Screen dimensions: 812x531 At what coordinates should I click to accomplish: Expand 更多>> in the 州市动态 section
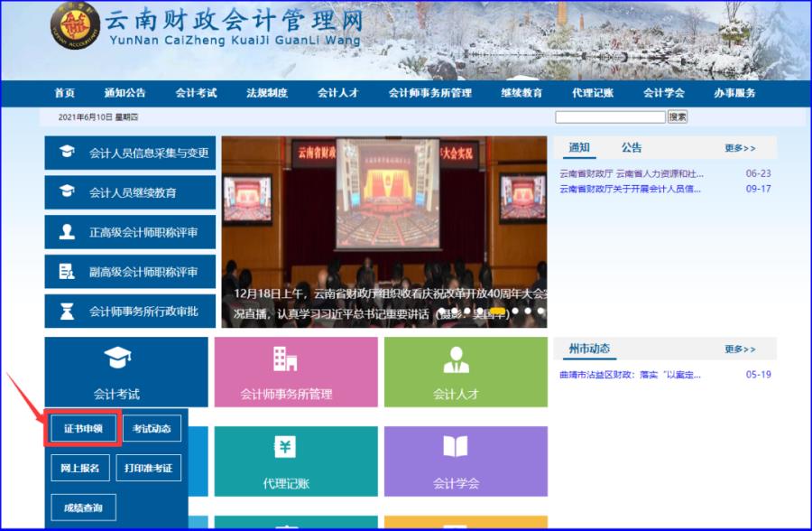point(740,349)
